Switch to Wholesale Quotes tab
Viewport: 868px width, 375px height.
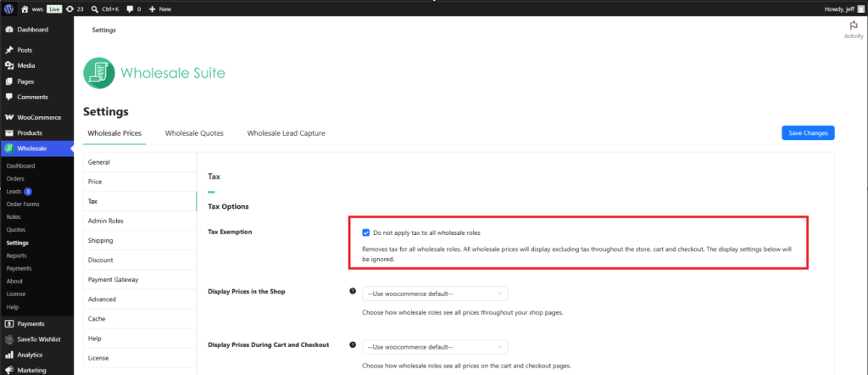click(x=194, y=133)
